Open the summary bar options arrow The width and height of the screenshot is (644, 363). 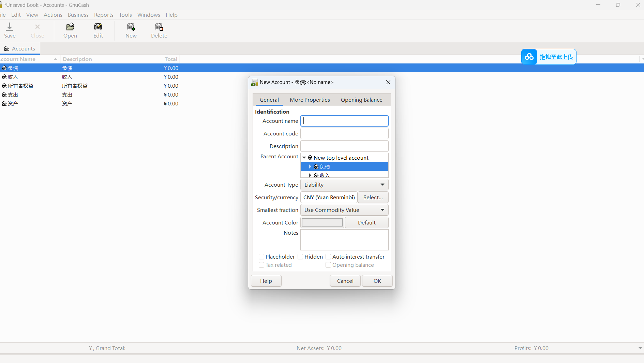[640, 348]
